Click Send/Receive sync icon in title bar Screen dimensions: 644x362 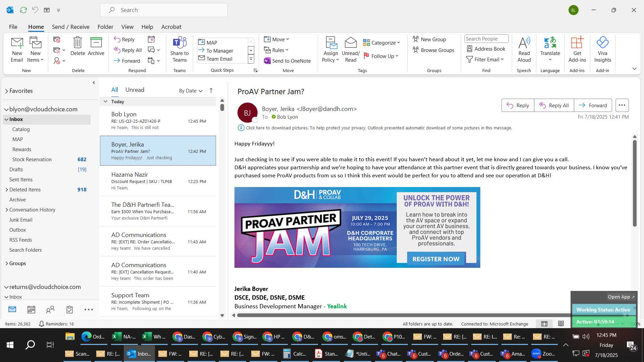[23, 10]
